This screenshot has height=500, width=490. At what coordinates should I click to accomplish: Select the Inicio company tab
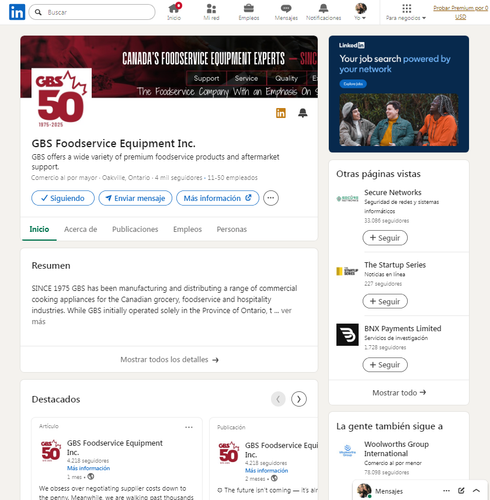click(39, 229)
